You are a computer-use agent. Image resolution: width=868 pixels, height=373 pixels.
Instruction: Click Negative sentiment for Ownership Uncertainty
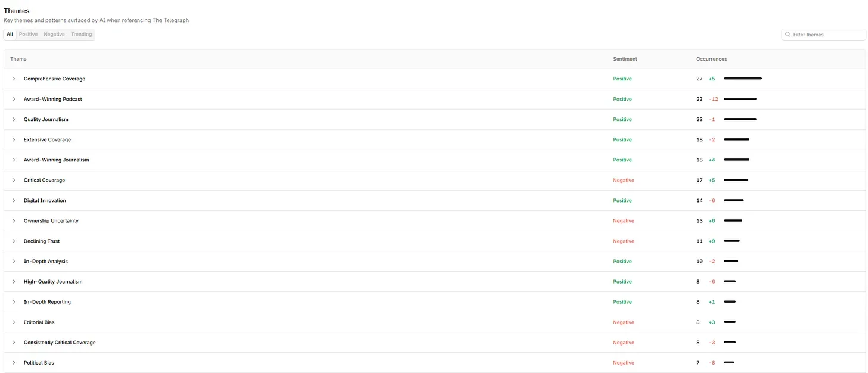click(624, 220)
